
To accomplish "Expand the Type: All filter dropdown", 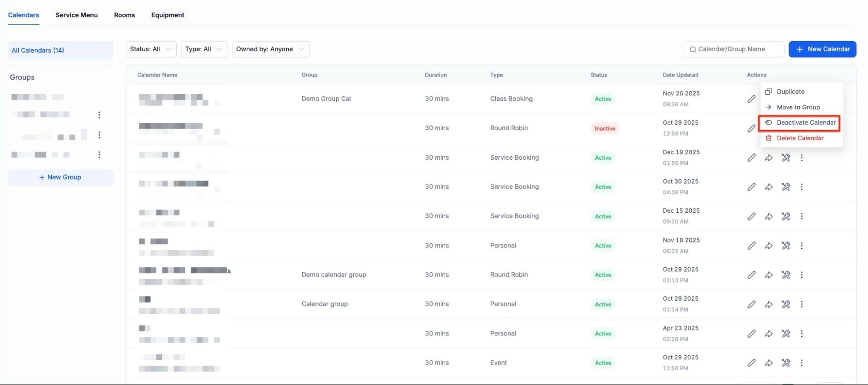I will [204, 49].
